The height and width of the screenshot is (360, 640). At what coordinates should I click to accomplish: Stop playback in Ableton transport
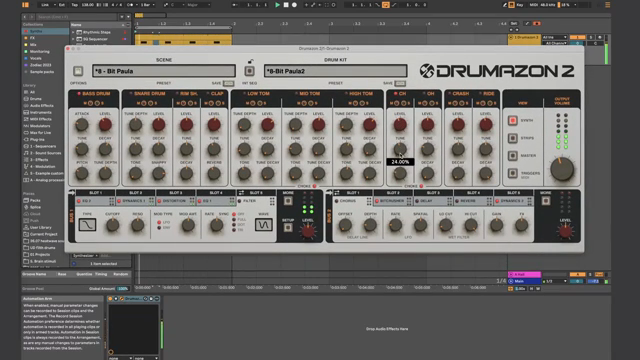pos(286,5)
